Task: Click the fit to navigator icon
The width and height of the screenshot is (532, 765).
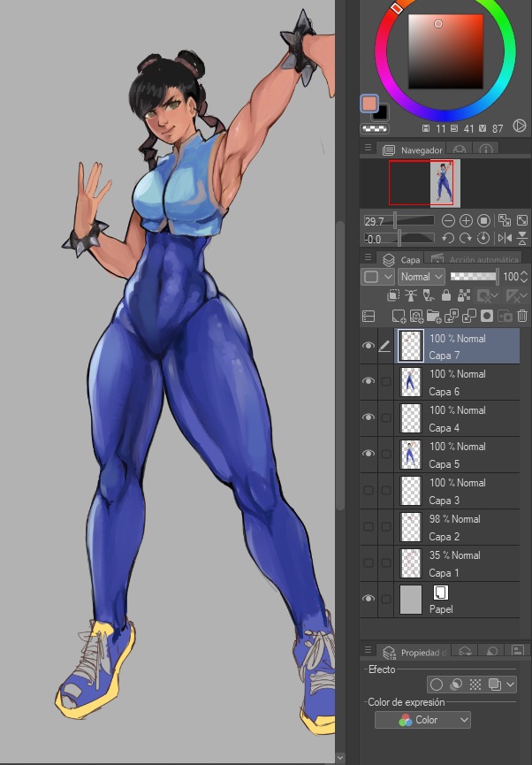Action: point(505,220)
